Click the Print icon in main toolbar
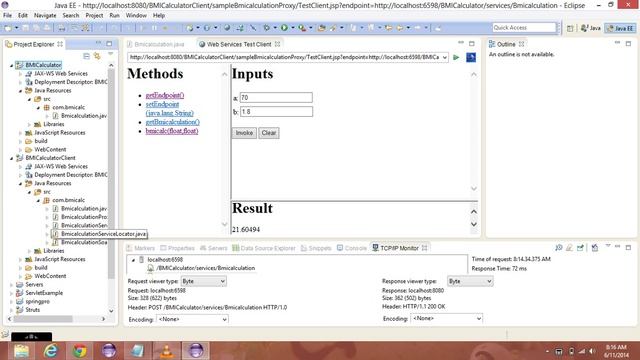The width and height of the screenshot is (640, 360). point(62,28)
